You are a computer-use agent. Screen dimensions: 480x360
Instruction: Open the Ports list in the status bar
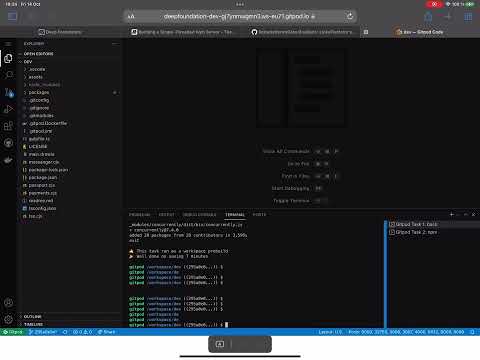tap(407, 332)
